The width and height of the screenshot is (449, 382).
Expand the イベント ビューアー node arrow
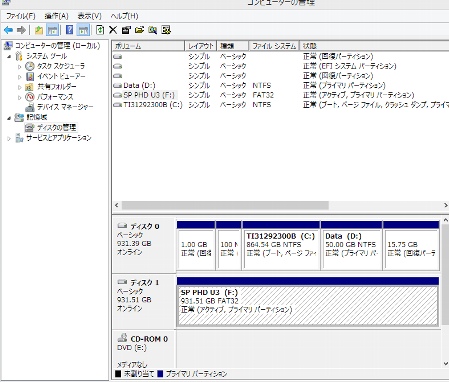[x=20, y=77]
